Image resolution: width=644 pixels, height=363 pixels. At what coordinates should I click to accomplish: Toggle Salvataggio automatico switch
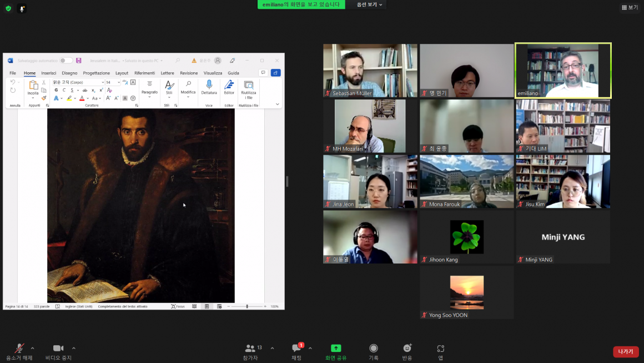pos(66,61)
